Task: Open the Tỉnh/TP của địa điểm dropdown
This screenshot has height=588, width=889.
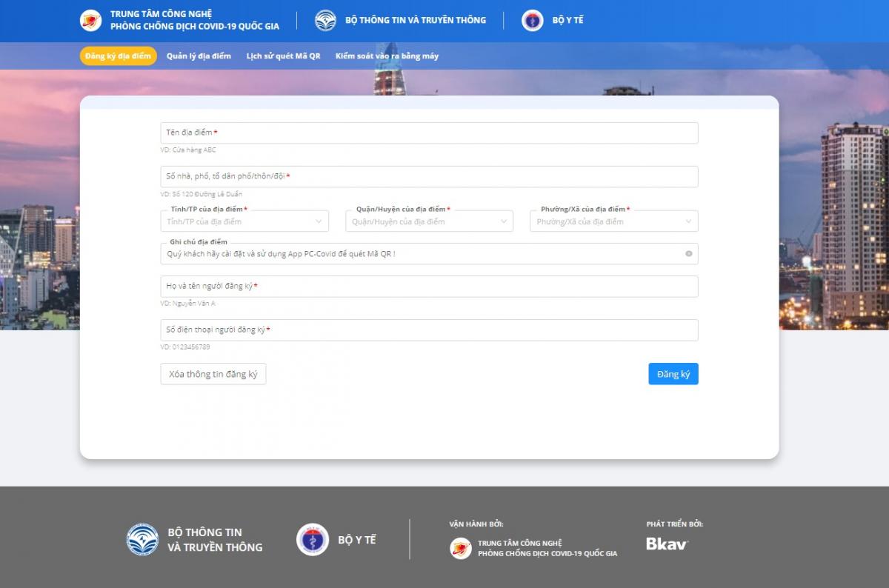Action: [244, 221]
